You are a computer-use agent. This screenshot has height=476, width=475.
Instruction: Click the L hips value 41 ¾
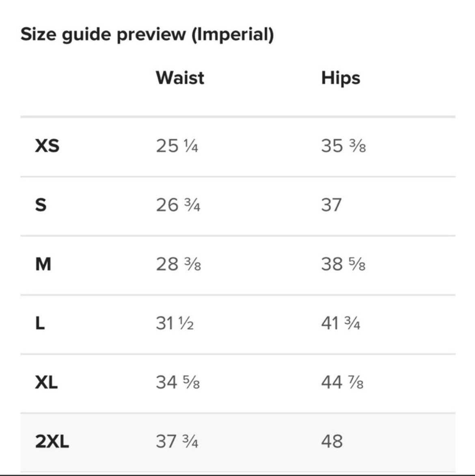pos(341,323)
